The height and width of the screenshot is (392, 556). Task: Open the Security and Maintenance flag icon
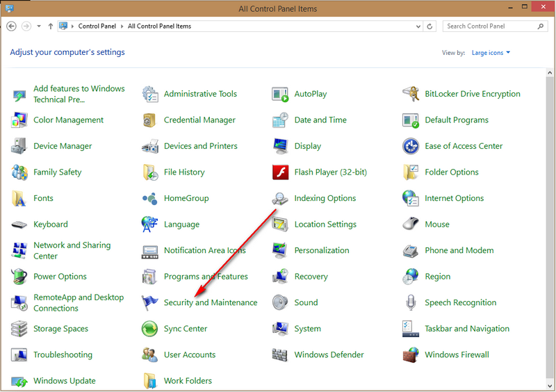point(149,302)
